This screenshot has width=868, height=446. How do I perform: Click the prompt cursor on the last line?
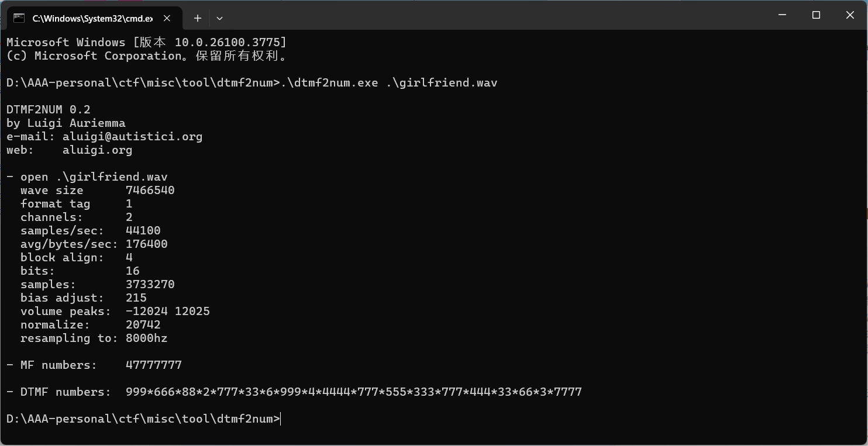pos(281,419)
